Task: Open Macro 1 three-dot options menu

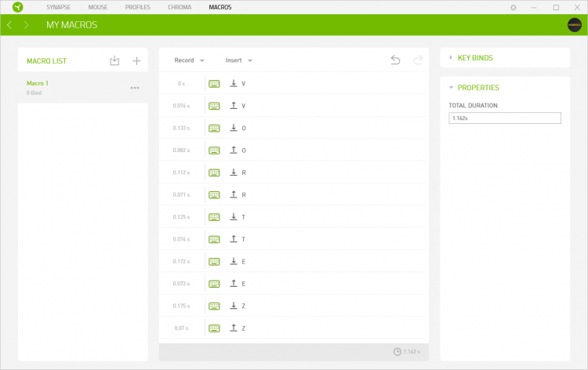Action: tap(135, 88)
